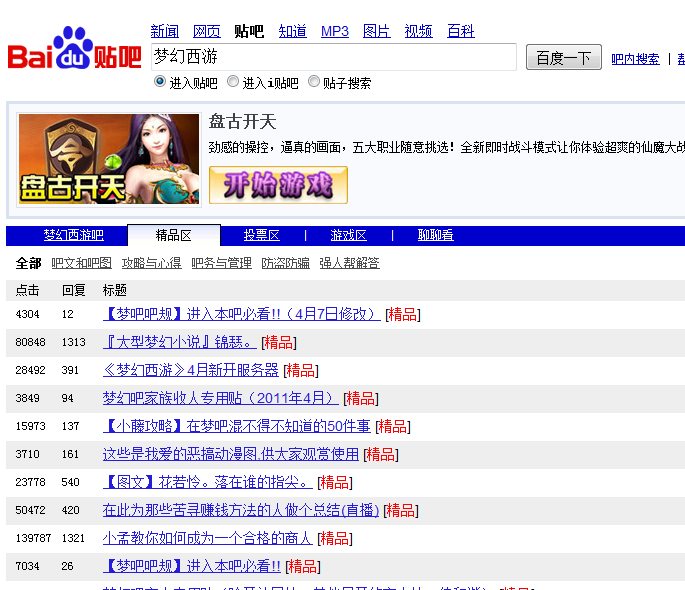Click the reply count 540
This screenshot has height=590, width=685.
(70, 482)
